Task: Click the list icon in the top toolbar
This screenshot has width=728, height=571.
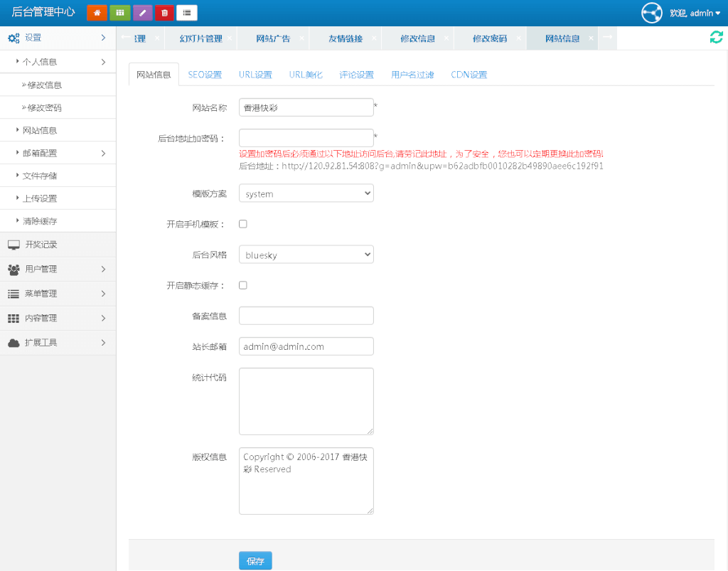Action: pos(186,13)
